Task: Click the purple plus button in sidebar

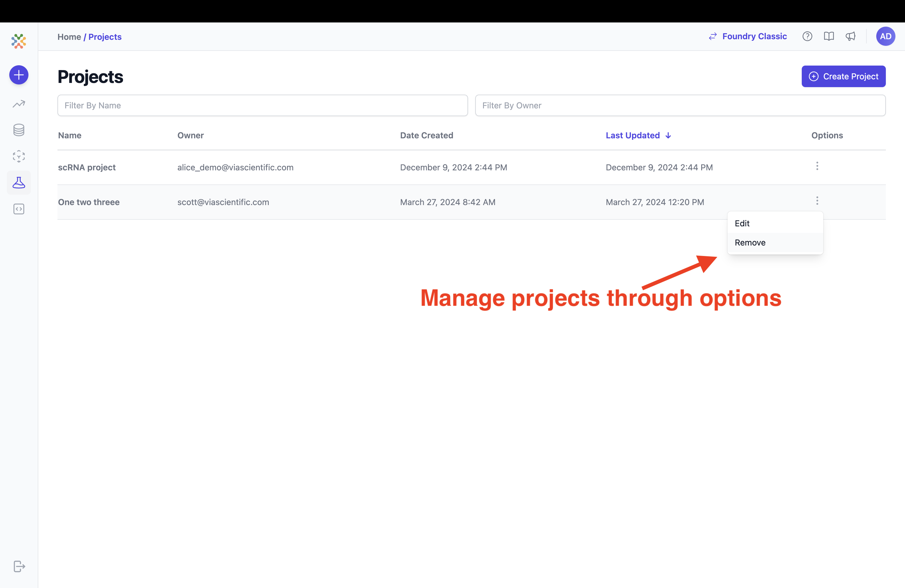Action: pyautogui.click(x=19, y=75)
